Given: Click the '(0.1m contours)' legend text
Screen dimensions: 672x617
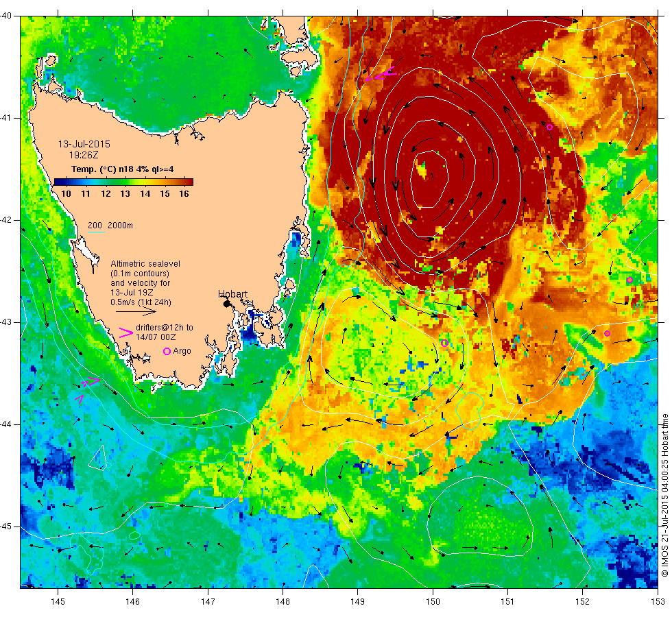Looking at the screenshot, I should [140, 274].
